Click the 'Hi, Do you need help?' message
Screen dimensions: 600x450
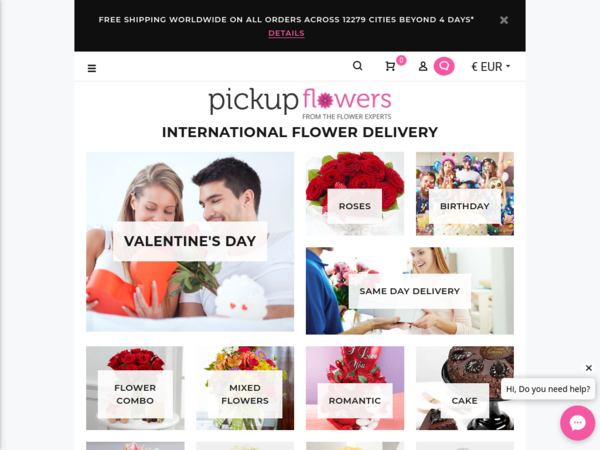click(x=548, y=389)
